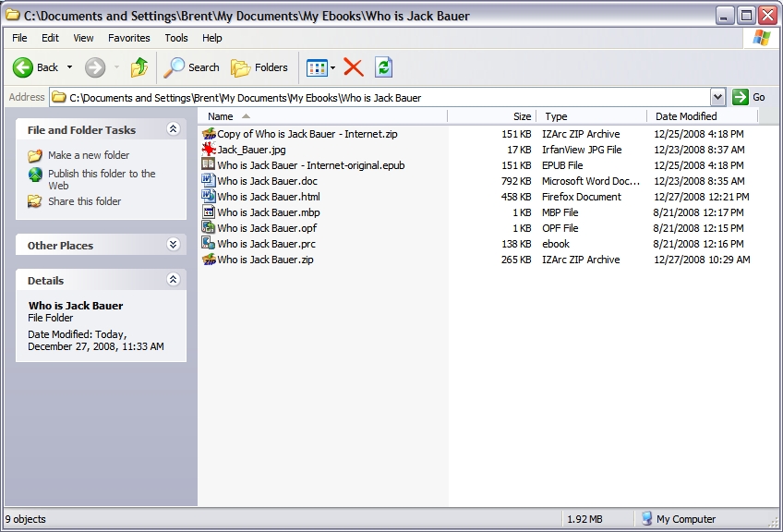Click the Share this folder link
The width and height of the screenshot is (783, 532).
84,201
